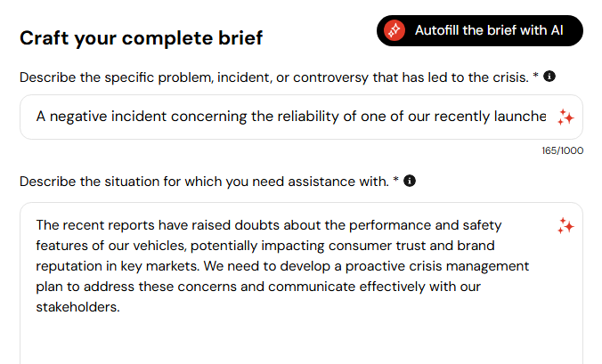Click the AI sparkle icon in crisis problem field
The width and height of the screenshot is (602, 364).
pos(565,117)
